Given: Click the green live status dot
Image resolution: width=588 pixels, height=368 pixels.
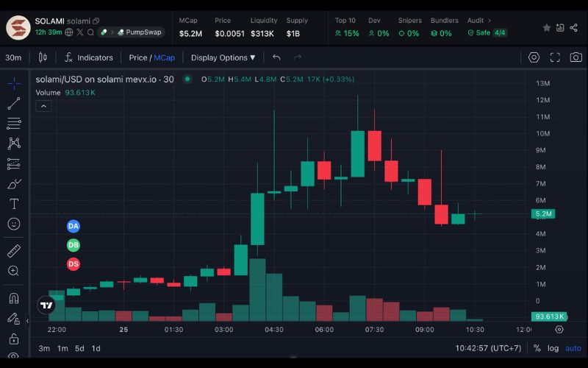Looking at the screenshot, I should pos(187,79).
